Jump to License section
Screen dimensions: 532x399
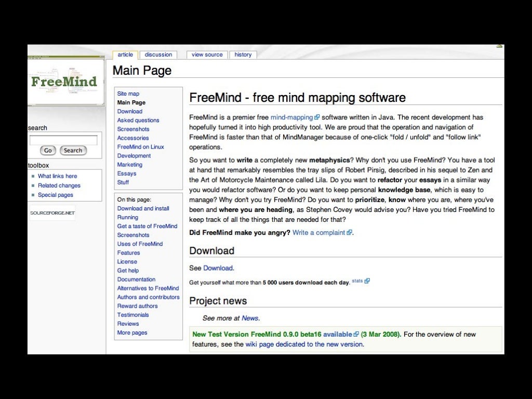pos(127,262)
